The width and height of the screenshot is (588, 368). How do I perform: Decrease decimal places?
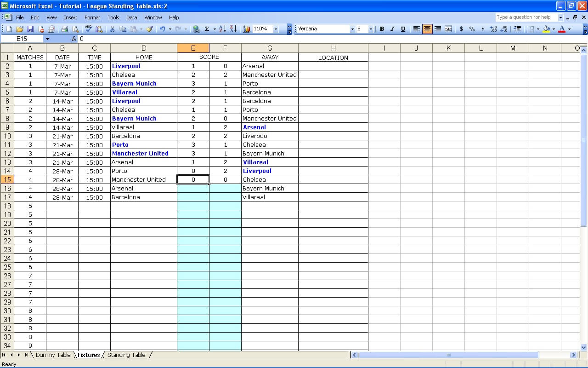tap(504, 29)
